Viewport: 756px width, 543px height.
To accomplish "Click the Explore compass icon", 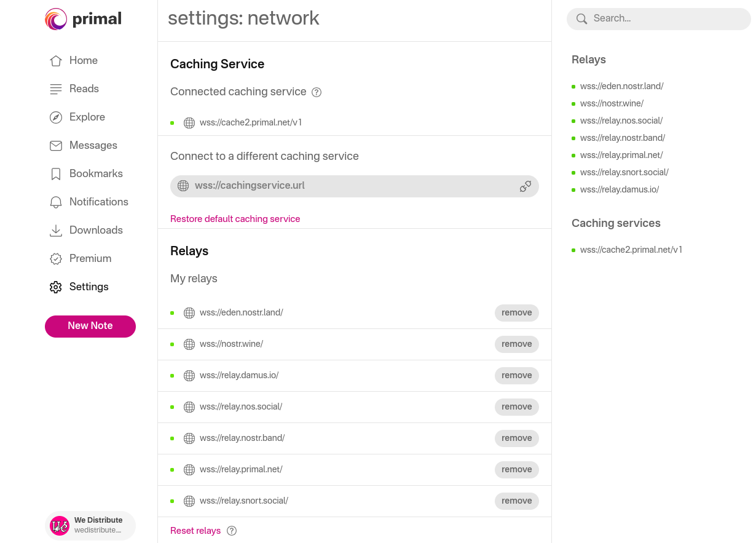I will click(56, 117).
